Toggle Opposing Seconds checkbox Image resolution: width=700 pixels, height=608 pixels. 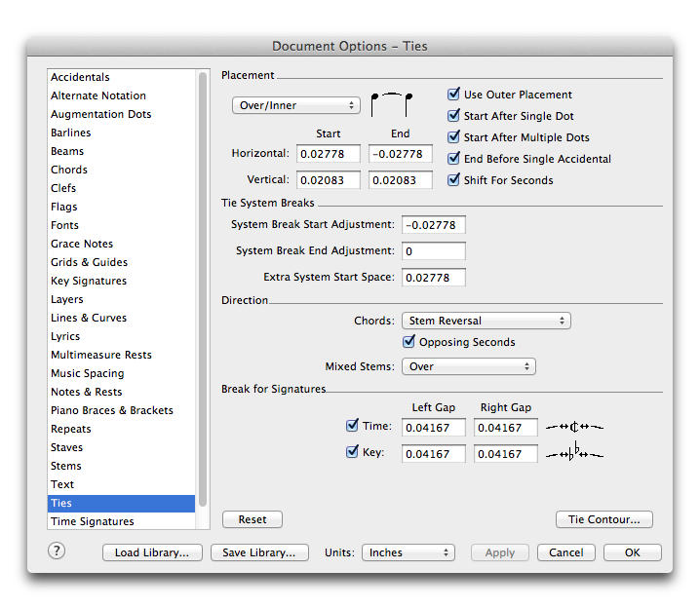[x=408, y=342]
